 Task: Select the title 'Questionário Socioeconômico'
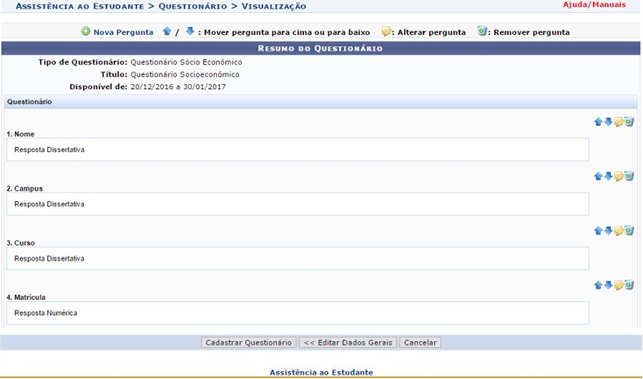click(185, 75)
